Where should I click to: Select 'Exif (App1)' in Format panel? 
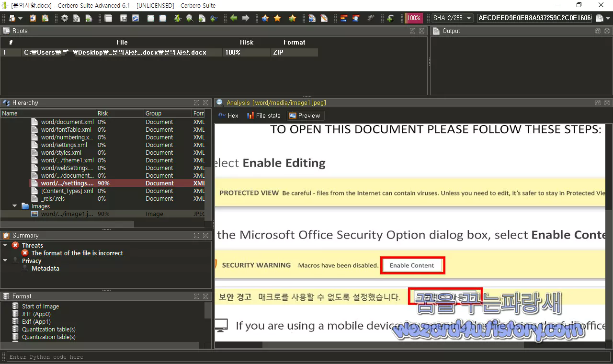[x=36, y=322]
